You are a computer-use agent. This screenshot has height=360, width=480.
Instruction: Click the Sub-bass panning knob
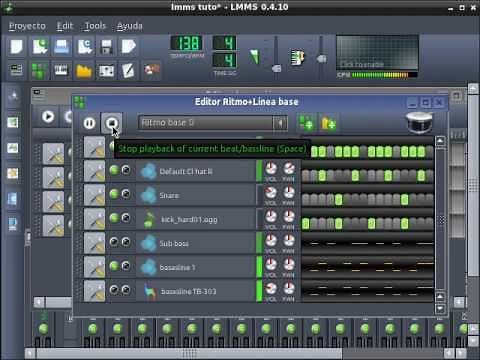tap(289, 240)
